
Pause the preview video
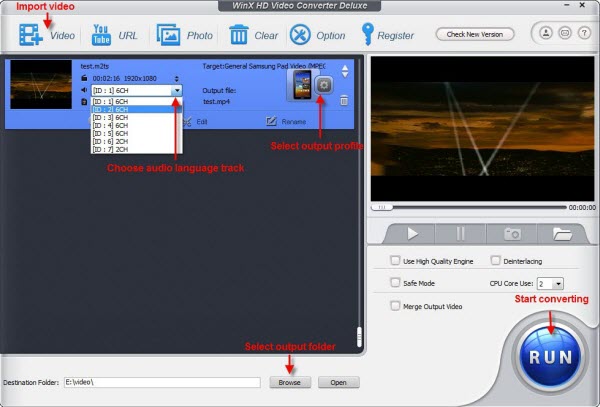pyautogui.click(x=461, y=233)
